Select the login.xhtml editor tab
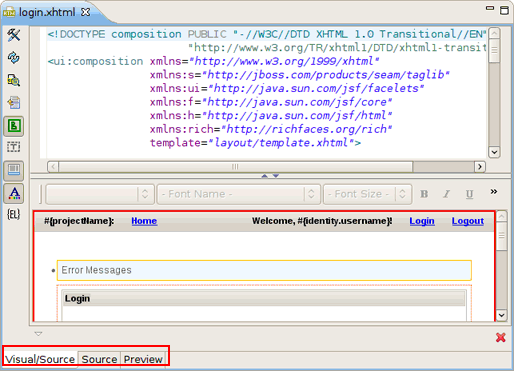 point(47,12)
